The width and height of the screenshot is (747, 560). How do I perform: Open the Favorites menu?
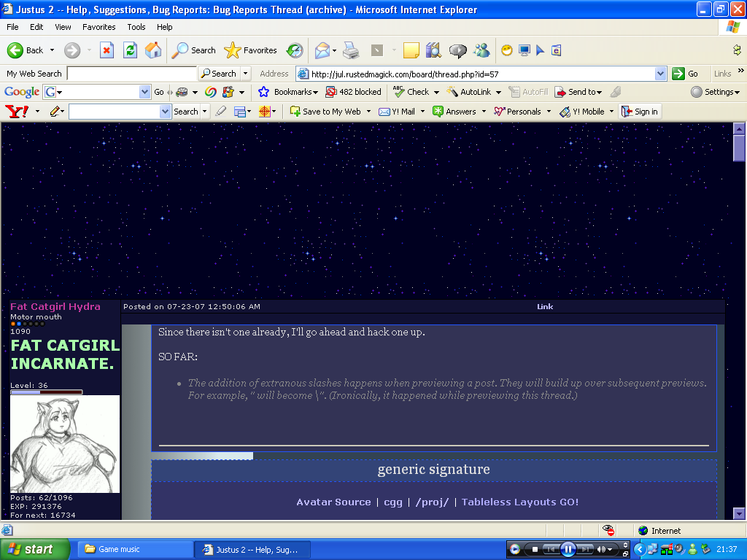[x=98, y=27]
